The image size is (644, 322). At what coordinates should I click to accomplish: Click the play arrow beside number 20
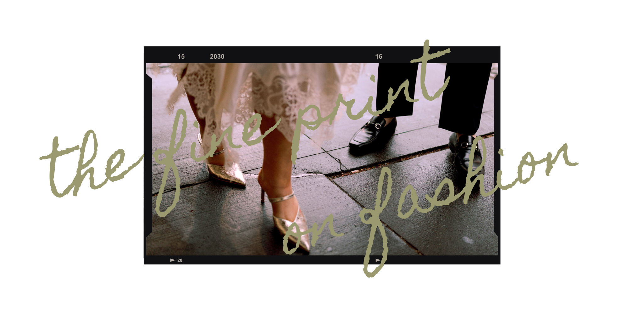click(x=172, y=260)
